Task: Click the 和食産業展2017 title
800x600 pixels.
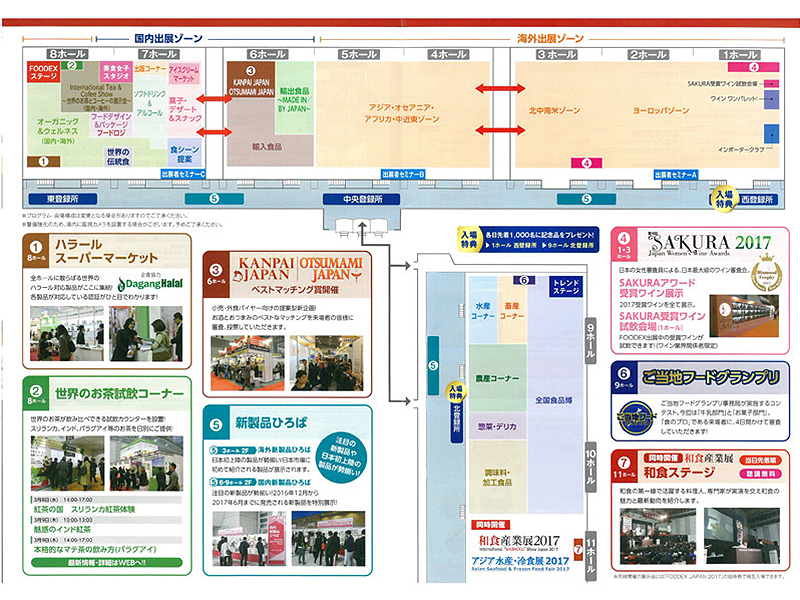Action: pyautogui.click(x=519, y=541)
